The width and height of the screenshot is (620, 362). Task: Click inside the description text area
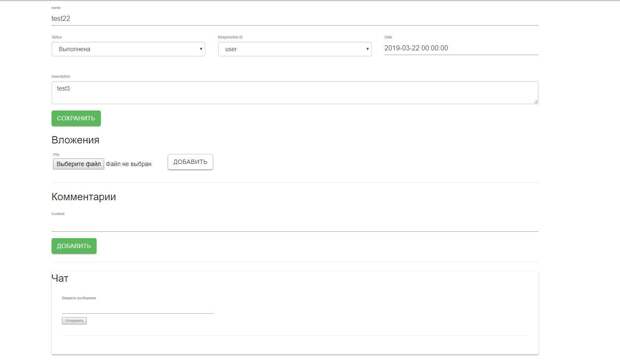[x=295, y=92]
